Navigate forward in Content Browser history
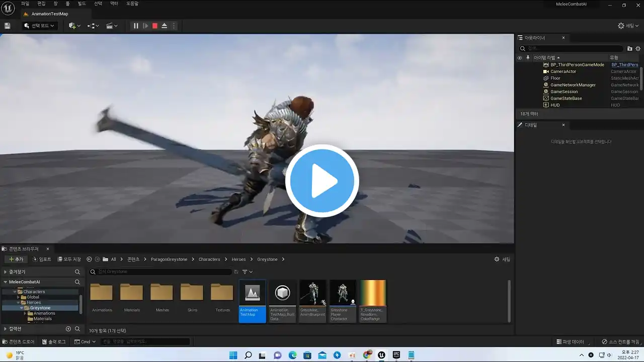Screen dimensions: 644x362 tap(97, 259)
